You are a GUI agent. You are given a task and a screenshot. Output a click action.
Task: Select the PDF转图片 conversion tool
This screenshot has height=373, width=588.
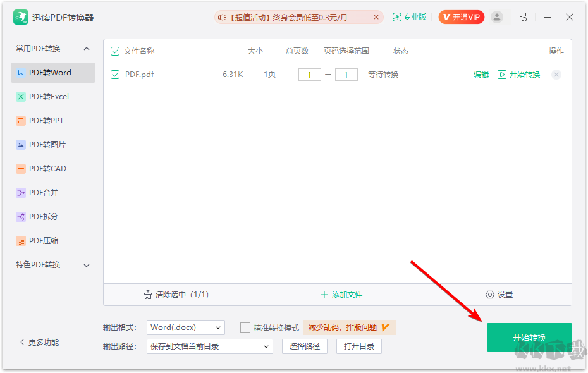pyautogui.click(x=49, y=144)
